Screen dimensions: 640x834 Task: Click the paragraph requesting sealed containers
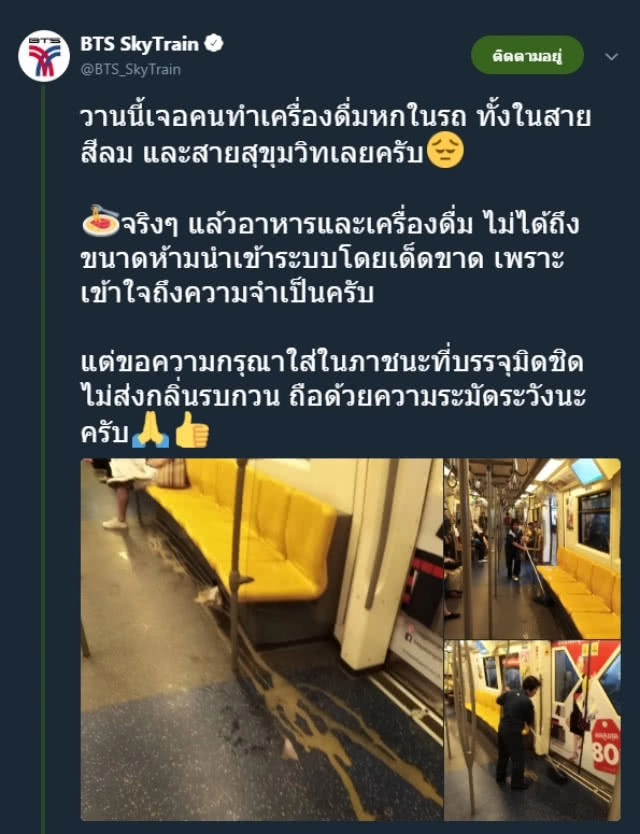tap(333, 397)
